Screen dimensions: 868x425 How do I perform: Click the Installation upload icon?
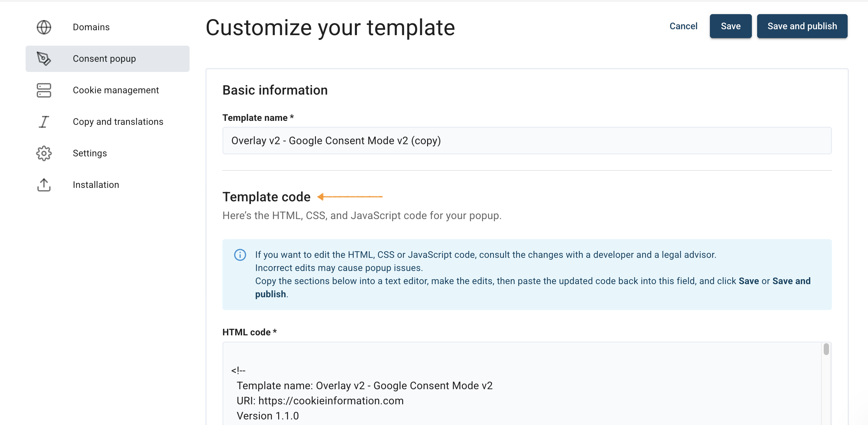[x=44, y=185]
